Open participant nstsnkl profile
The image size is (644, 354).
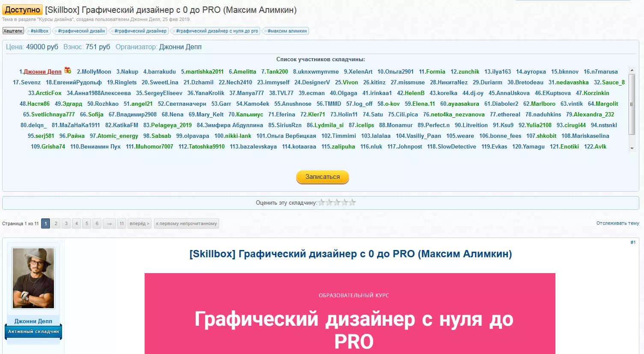click(608, 125)
